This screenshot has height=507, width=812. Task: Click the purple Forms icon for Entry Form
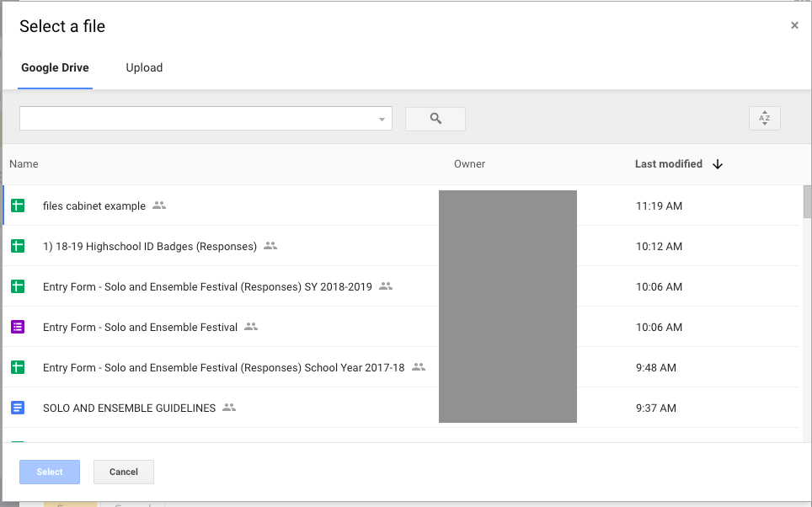click(18, 327)
